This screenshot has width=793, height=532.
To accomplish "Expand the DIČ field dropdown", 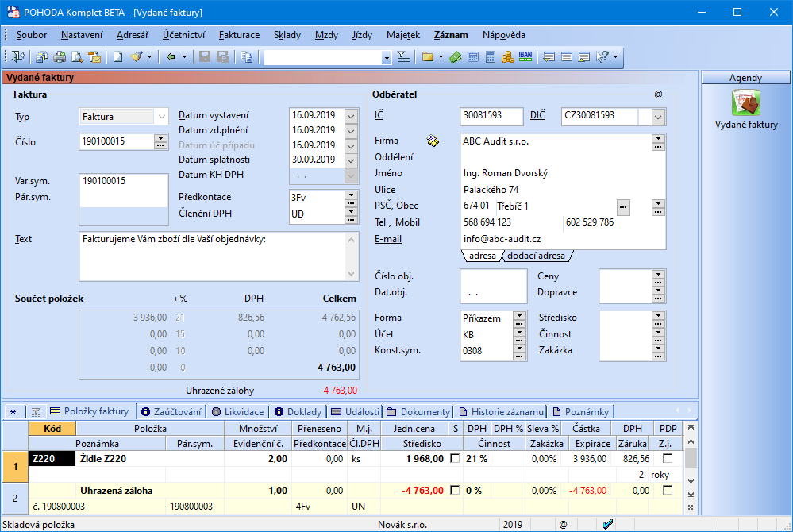I will pos(657,117).
